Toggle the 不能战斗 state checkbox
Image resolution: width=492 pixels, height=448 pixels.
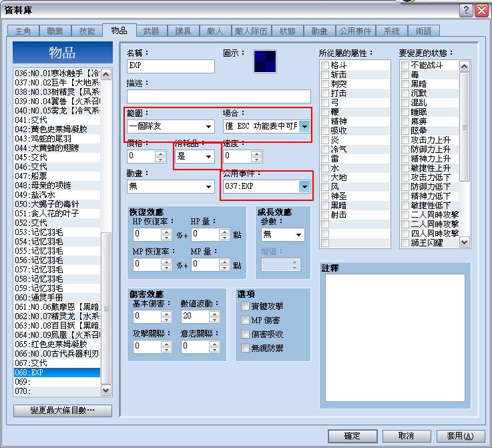(405, 65)
